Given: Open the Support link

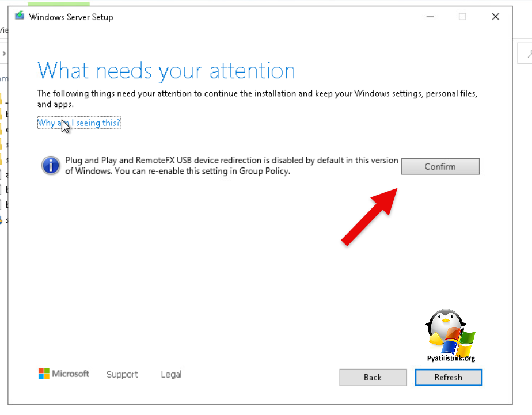Looking at the screenshot, I should pyautogui.click(x=122, y=375).
